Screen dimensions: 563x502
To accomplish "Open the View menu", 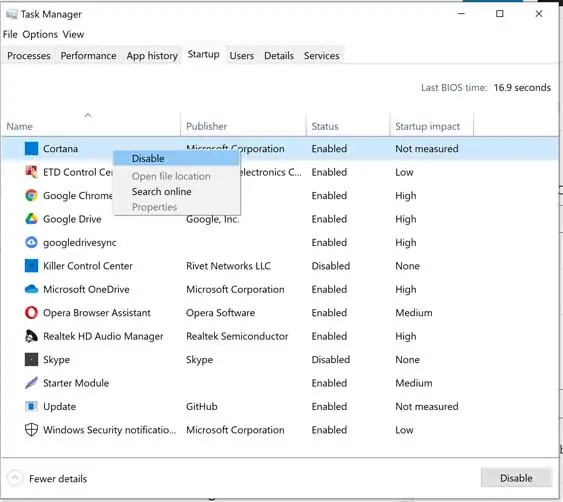I will pos(73,34).
